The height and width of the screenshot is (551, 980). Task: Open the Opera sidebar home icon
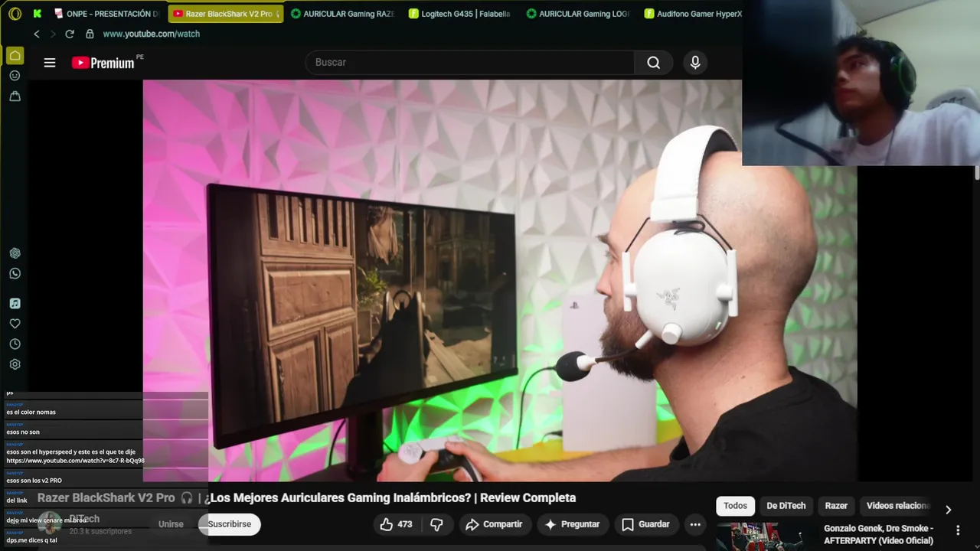pos(15,56)
